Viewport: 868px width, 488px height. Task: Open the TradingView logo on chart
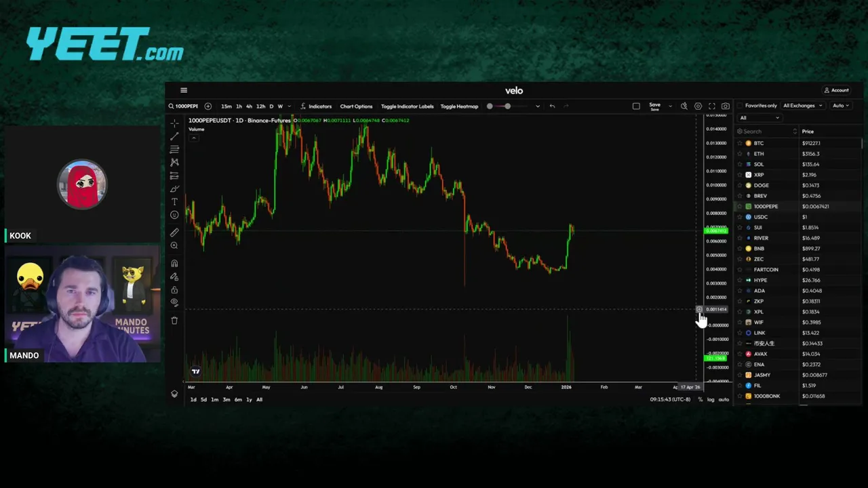[196, 371]
